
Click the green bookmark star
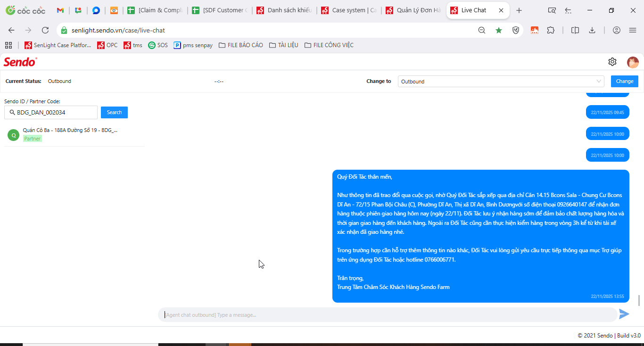tap(499, 30)
